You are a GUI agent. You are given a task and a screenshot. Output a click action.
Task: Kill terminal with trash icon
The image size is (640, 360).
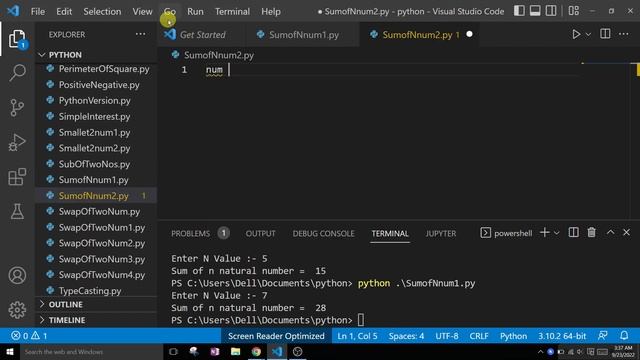(591, 233)
